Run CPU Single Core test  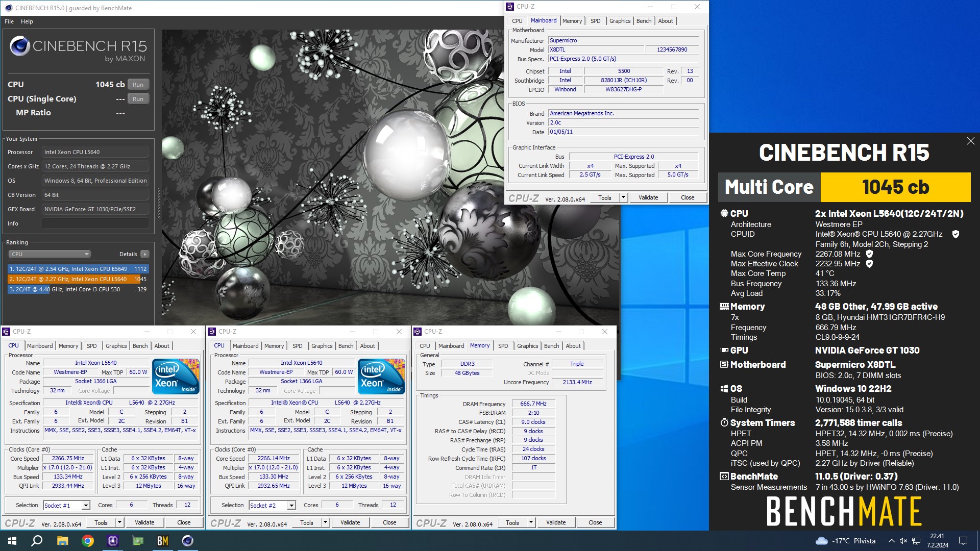[x=138, y=99]
